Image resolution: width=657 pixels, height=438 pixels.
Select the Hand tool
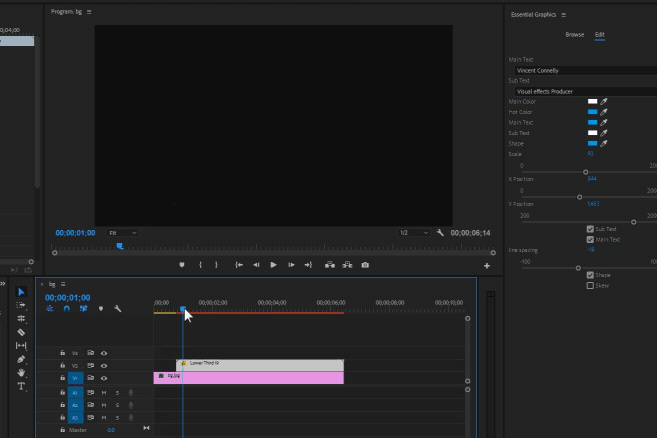[x=21, y=373]
